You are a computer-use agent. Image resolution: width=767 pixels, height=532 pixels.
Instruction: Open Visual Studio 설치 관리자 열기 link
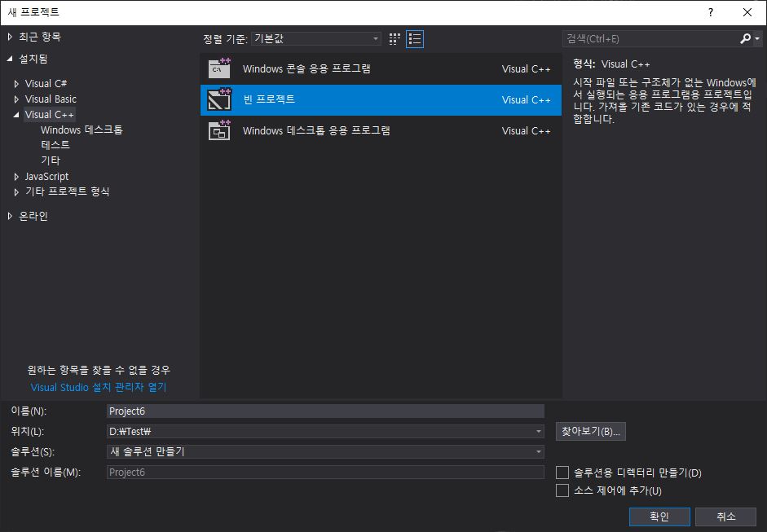click(x=99, y=387)
